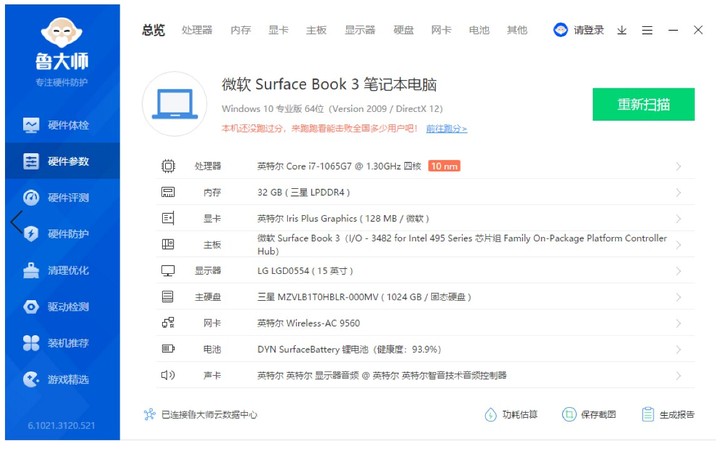Click the 功耗估算 power estimate icon
This screenshot has width=728, height=454.
[491, 415]
